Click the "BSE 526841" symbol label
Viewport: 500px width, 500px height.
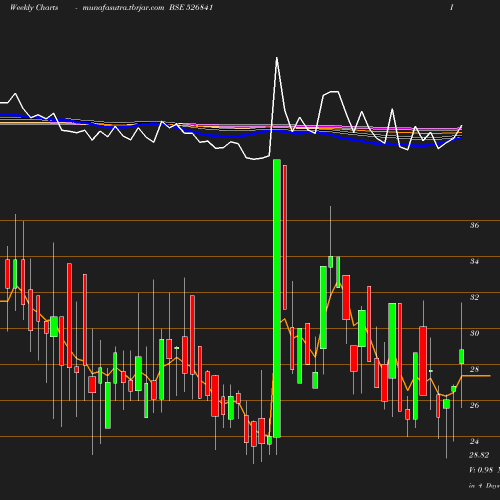(x=191, y=7)
